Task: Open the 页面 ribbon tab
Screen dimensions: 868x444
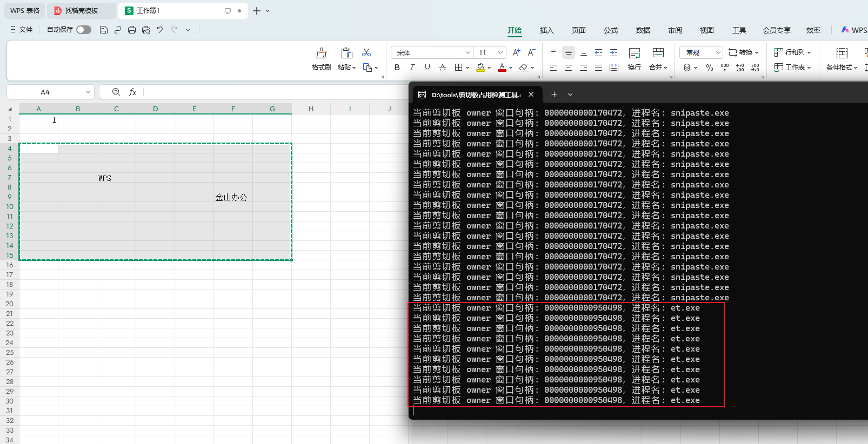Action: [578, 30]
